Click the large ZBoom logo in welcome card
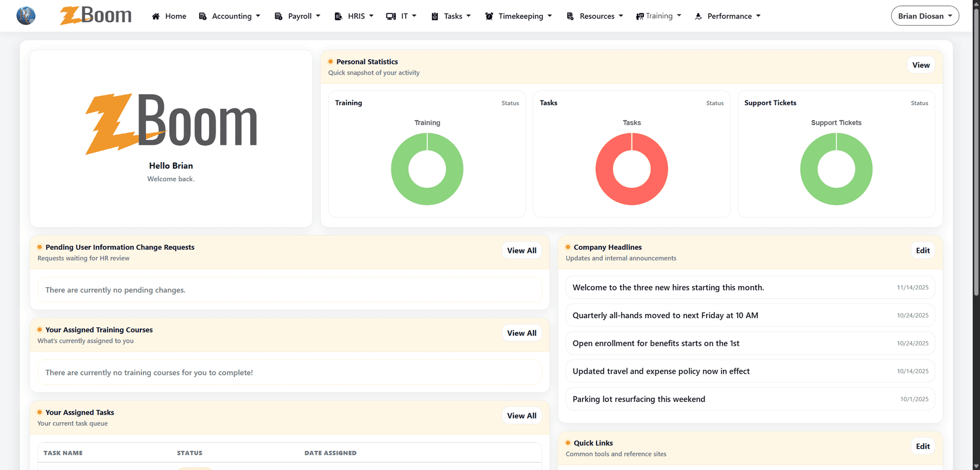 click(171, 124)
